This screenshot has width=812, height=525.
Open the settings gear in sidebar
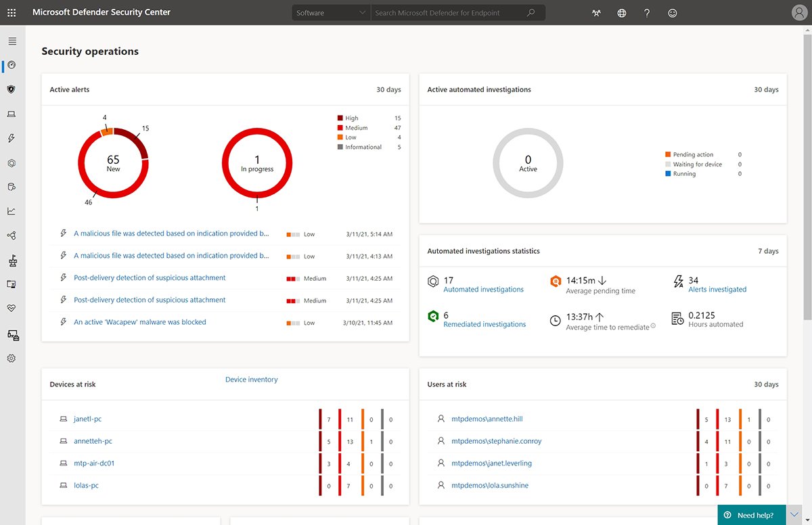tap(12, 359)
